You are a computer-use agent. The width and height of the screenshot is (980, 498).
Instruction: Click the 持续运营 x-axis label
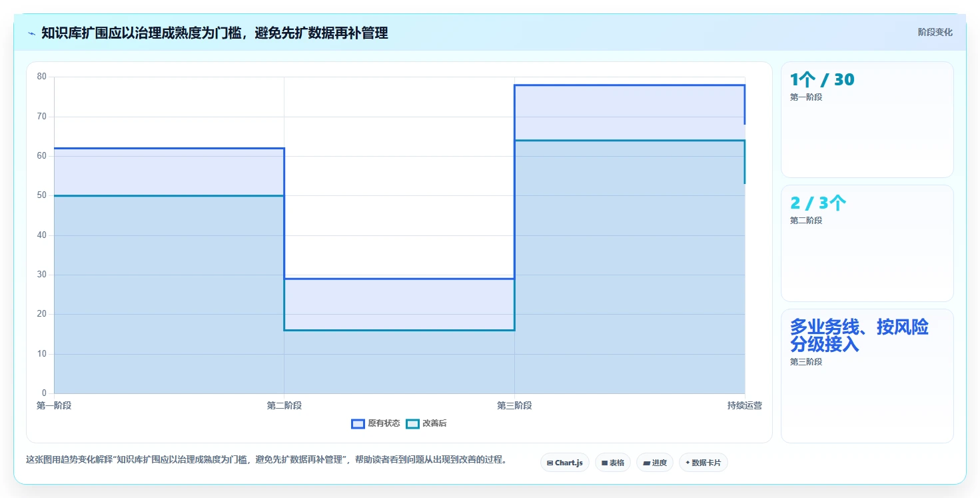pos(744,405)
